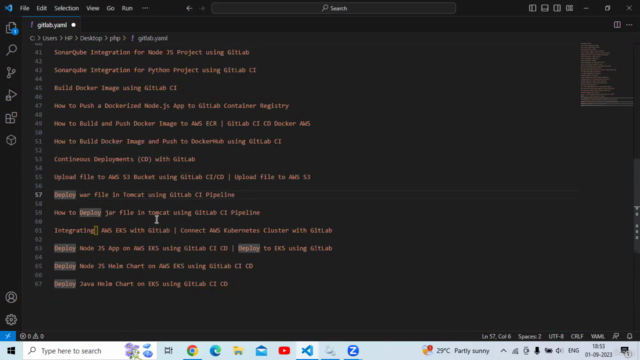The image size is (640, 360).
Task: Open File Explorer from taskbar
Action: click(x=238, y=351)
